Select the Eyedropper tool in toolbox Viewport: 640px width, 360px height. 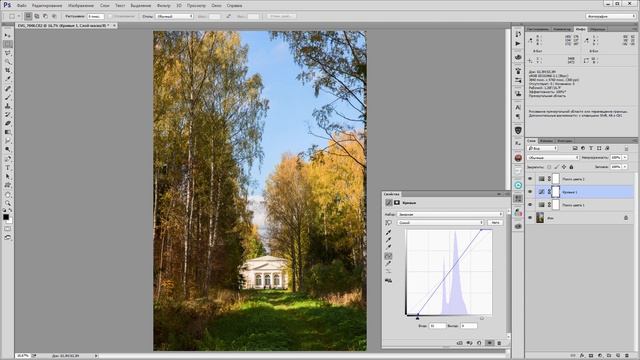8,79
